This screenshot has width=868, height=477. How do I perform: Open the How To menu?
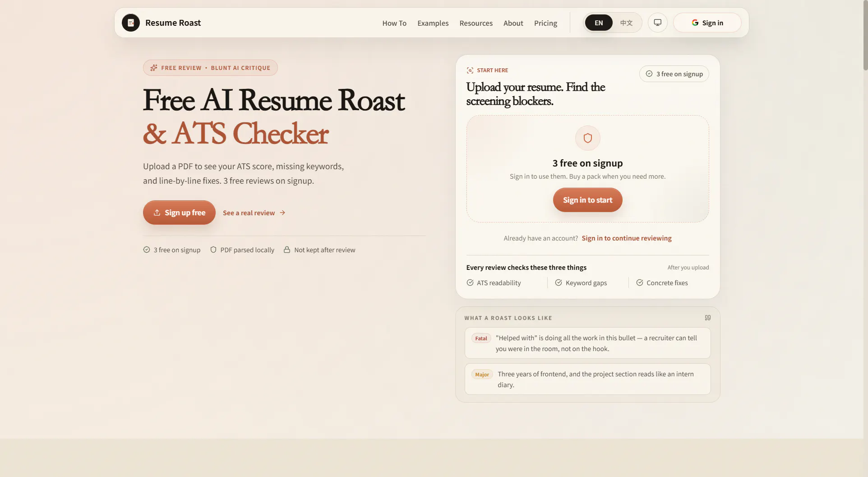394,23
